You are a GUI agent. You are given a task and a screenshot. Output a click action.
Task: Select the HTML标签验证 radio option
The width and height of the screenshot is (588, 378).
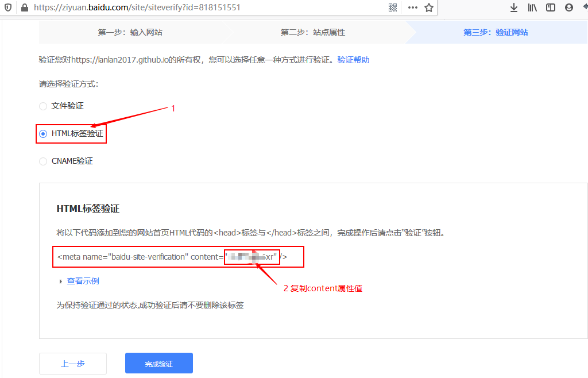[43, 134]
